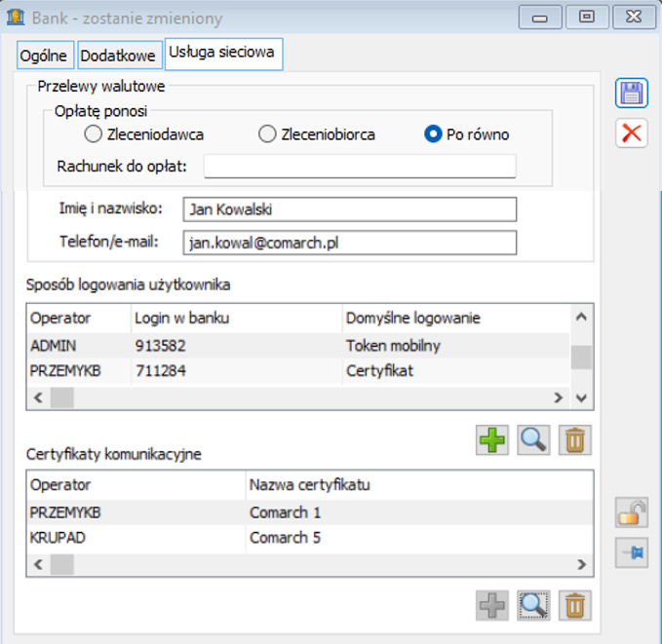
Task: Maximize the Bank window
Action: coord(587,18)
